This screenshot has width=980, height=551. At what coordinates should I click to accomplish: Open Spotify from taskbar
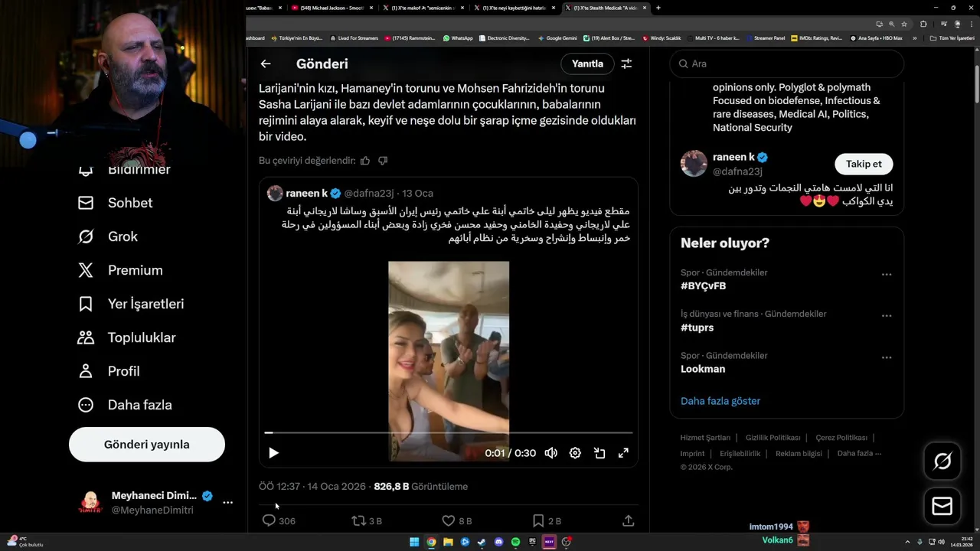pyautogui.click(x=515, y=542)
